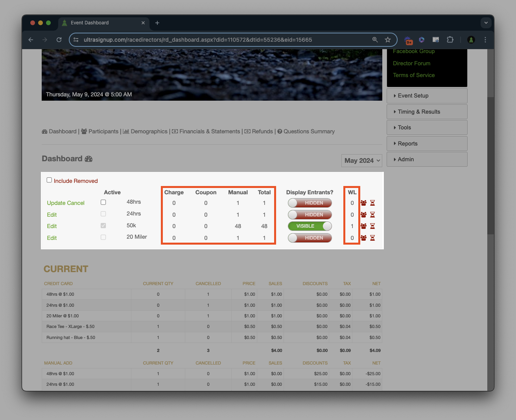Click the zoom magnifier icon in address bar
Image resolution: width=516 pixels, height=420 pixels.
pos(375,40)
